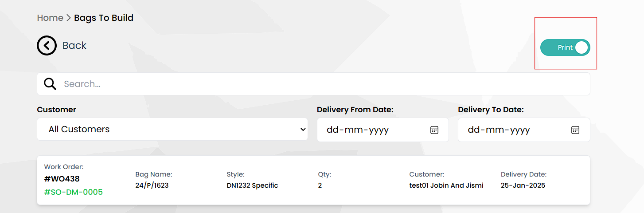The height and width of the screenshot is (213, 644).
Task: Open the Delivery To Date calendar icon
Action: click(575, 130)
